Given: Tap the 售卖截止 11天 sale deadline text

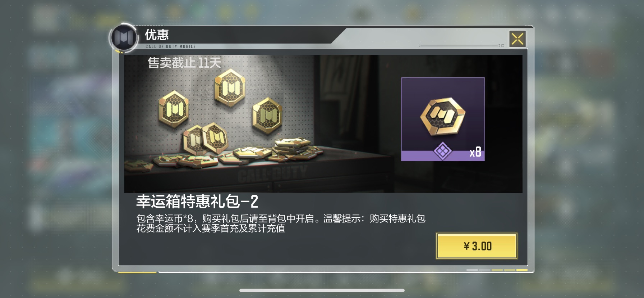Looking at the screenshot, I should tap(184, 63).
